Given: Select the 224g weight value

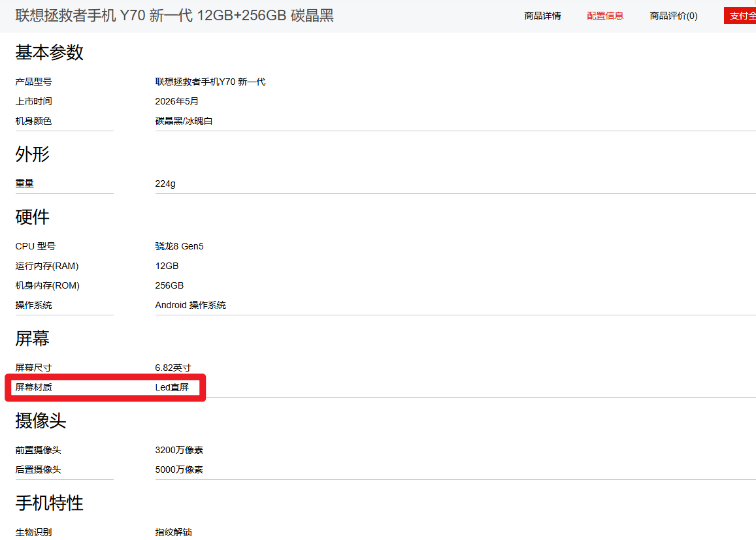Looking at the screenshot, I should [165, 183].
